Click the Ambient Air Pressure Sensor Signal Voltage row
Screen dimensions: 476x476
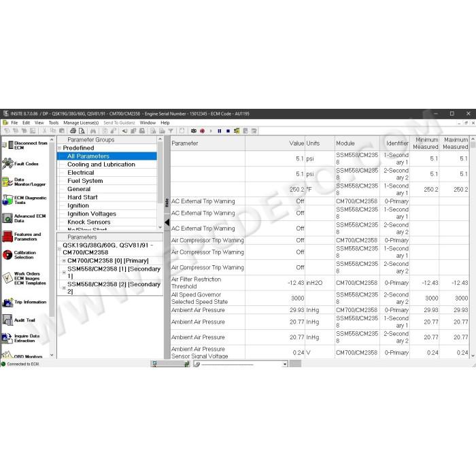(x=320, y=352)
